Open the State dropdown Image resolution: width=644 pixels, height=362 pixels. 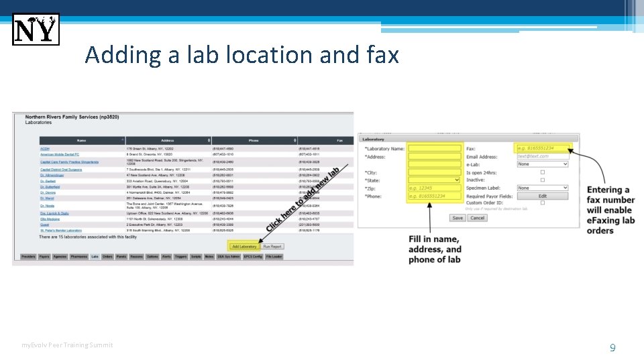[435, 180]
